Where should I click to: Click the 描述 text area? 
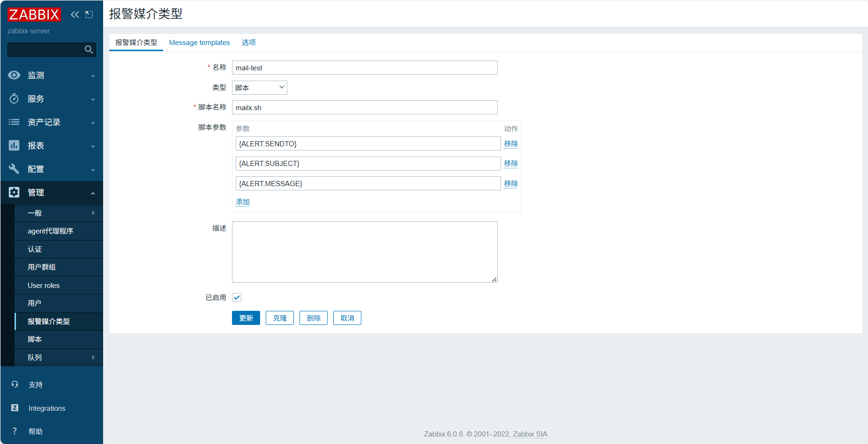click(x=365, y=252)
